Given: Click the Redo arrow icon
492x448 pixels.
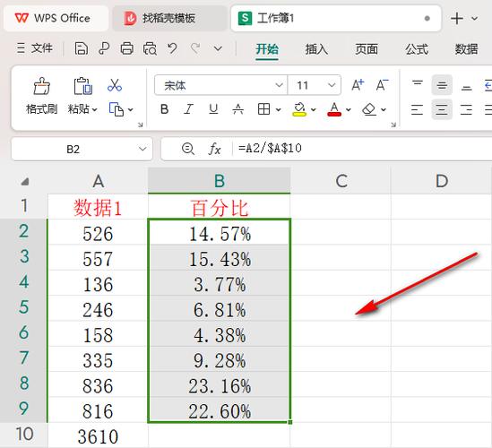Looking at the screenshot, I should (x=195, y=48).
